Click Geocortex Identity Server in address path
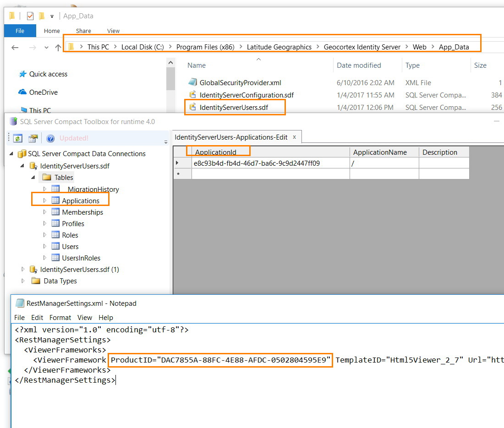The image size is (504, 428). click(x=362, y=47)
